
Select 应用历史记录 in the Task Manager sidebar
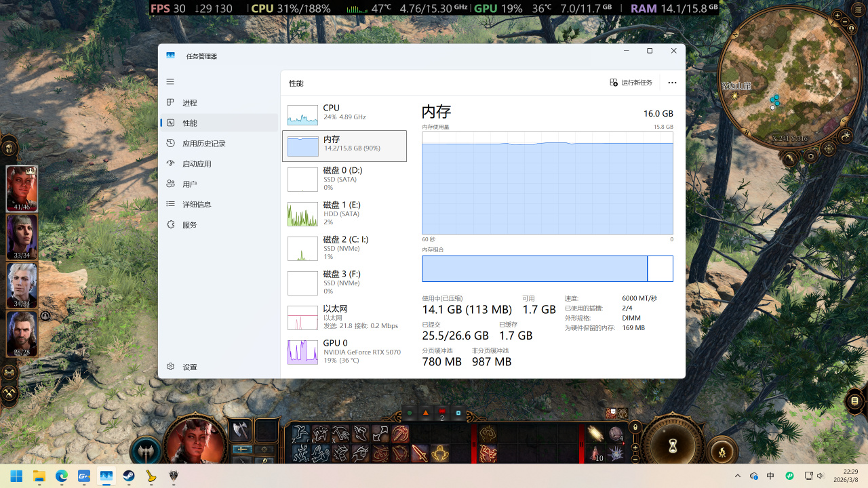click(x=219, y=143)
